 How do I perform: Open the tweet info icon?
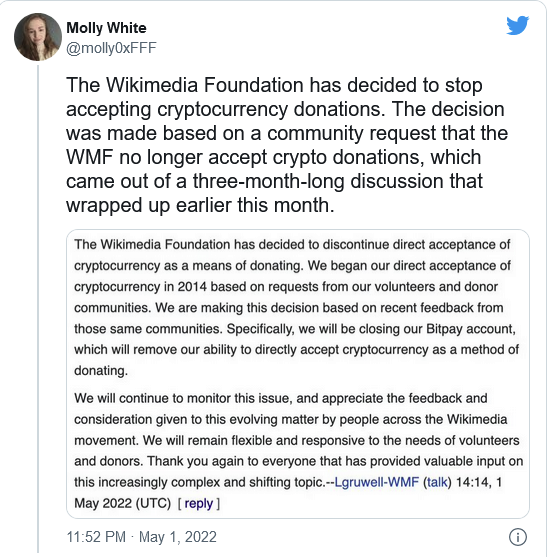pyautogui.click(x=518, y=537)
